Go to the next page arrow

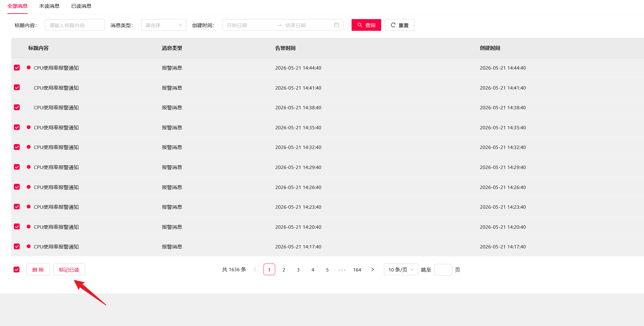coord(373,270)
